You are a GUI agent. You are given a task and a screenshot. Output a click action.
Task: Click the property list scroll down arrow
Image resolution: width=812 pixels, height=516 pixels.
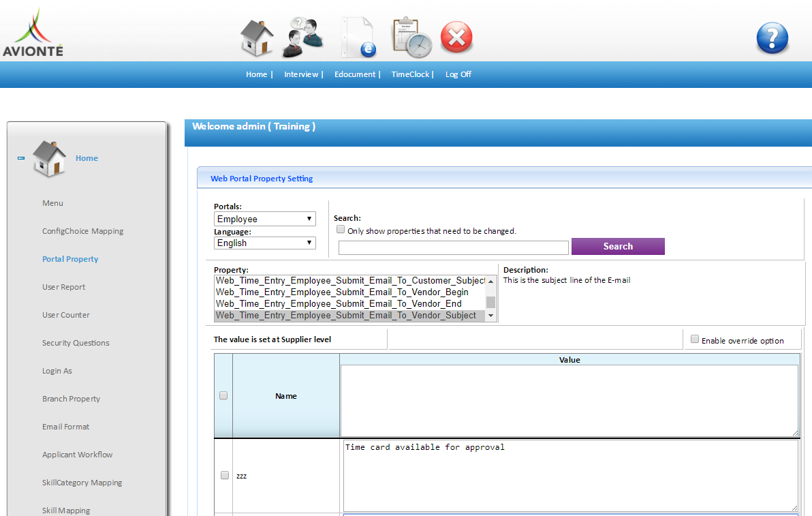click(x=491, y=316)
